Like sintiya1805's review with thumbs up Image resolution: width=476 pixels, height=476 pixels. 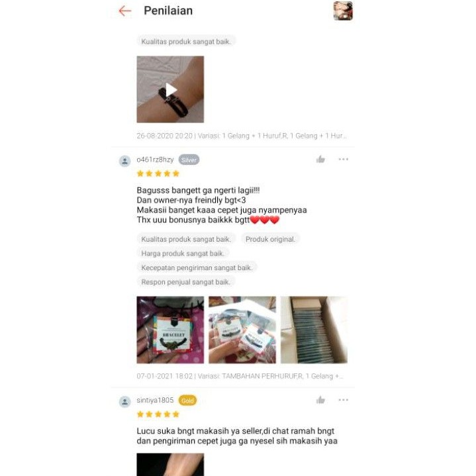(320, 400)
